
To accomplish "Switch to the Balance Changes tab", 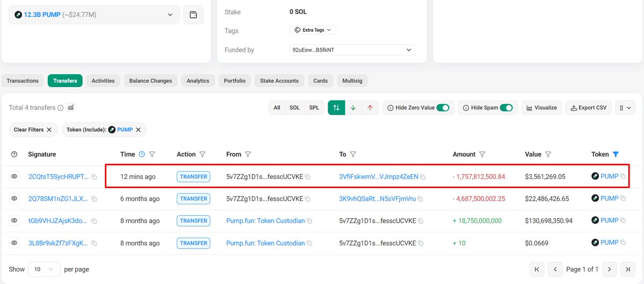I will click(150, 81).
